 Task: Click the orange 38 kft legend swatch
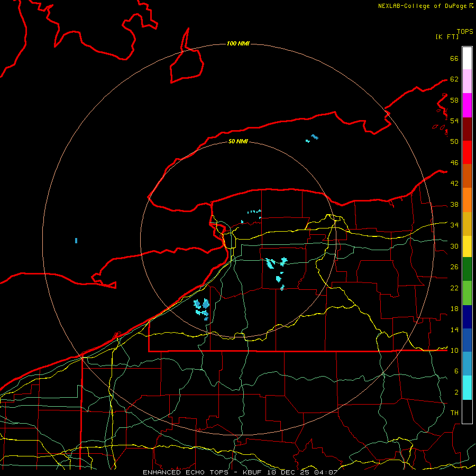pos(467,200)
